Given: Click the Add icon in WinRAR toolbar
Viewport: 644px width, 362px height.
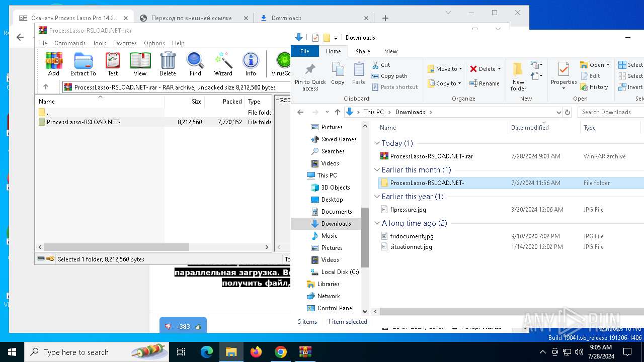Looking at the screenshot, I should tap(54, 64).
